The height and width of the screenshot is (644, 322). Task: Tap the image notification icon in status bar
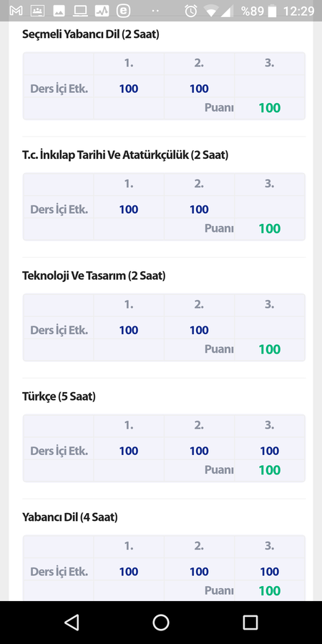[x=59, y=11]
